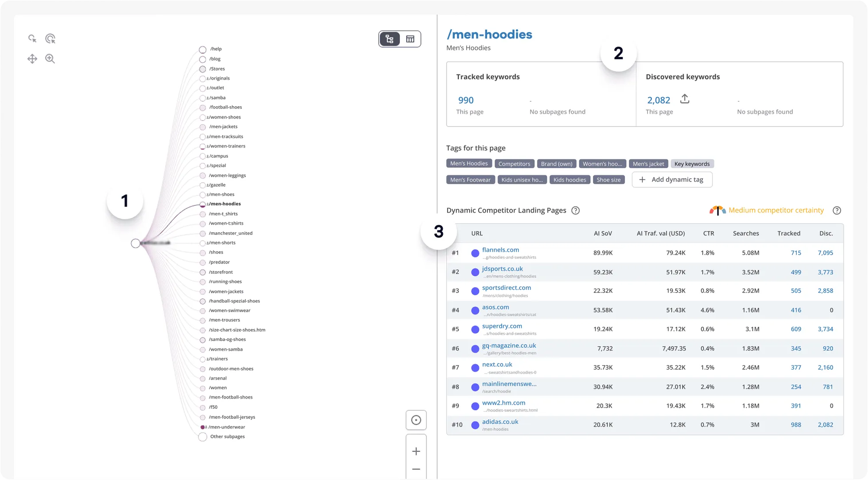Recenter the tree with target icon
This screenshot has width=868, height=480.
[416, 420]
